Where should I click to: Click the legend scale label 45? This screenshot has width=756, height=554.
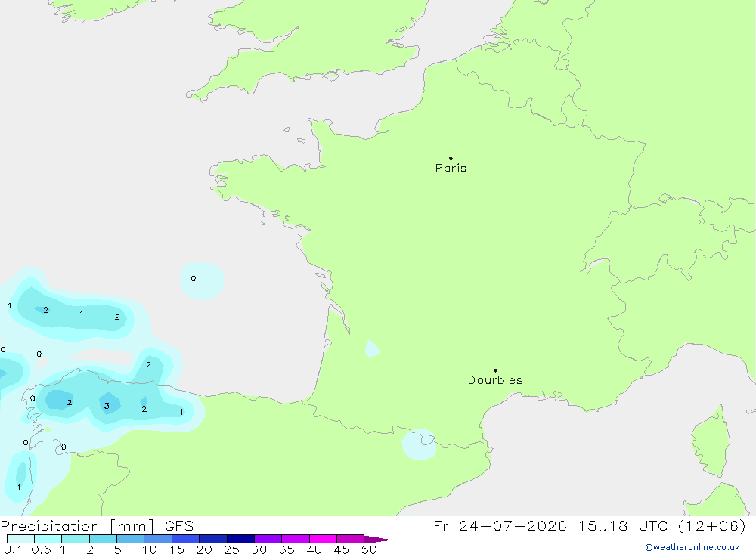(342, 549)
